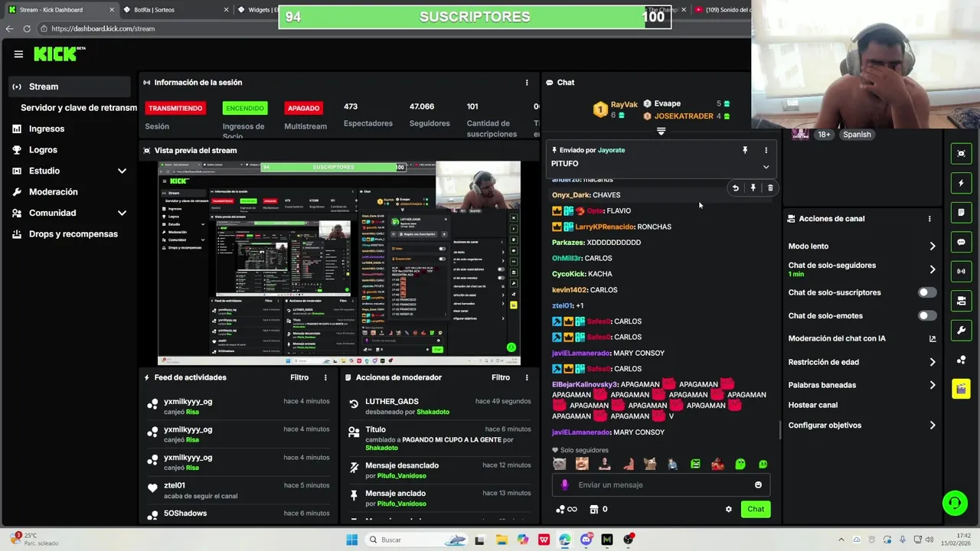The height and width of the screenshot is (551, 980).
Task: Open Configurar objetivos options arrow
Action: (933, 425)
